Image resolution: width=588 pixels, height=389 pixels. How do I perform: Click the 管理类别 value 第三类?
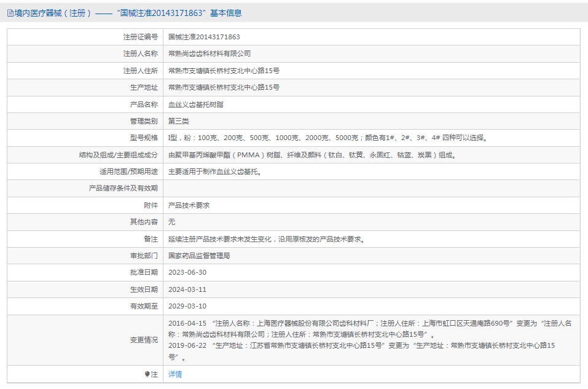(179, 121)
